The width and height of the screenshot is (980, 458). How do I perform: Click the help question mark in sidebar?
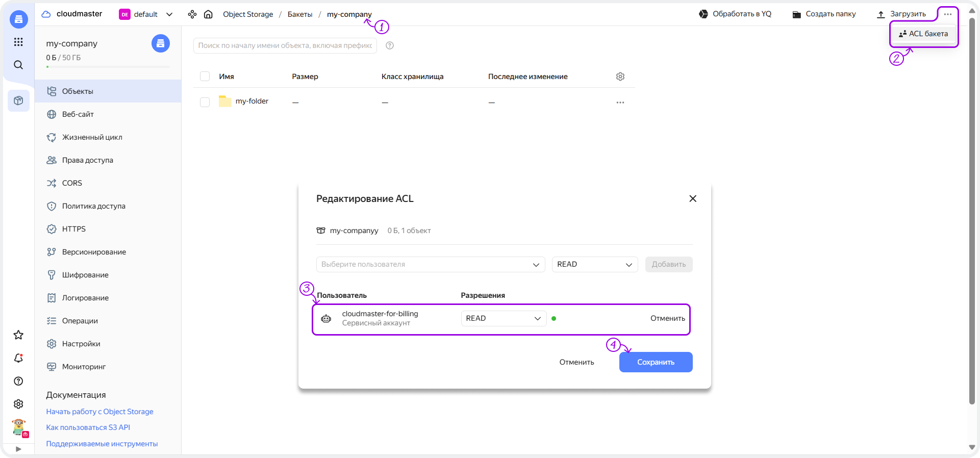coord(18,381)
